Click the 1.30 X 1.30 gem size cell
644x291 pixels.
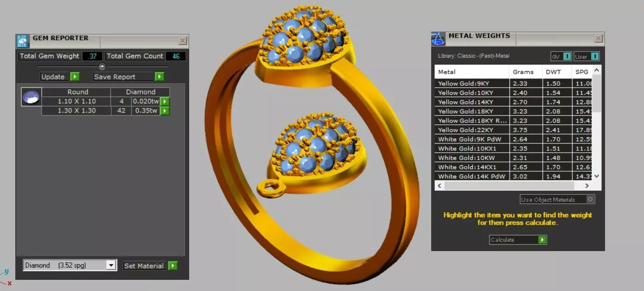tap(77, 111)
